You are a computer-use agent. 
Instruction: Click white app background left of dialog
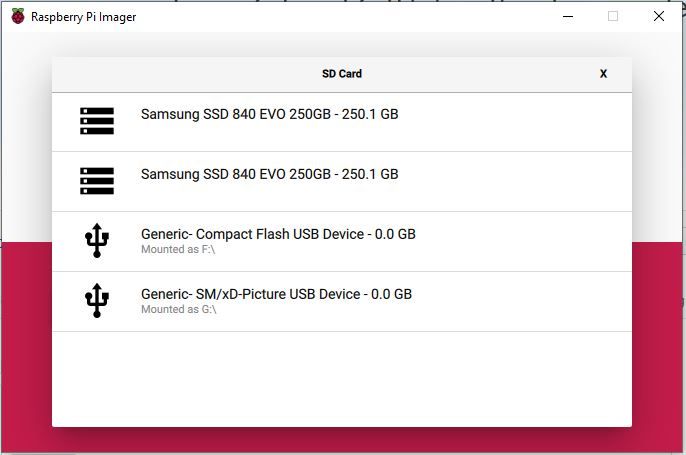click(x=26, y=150)
